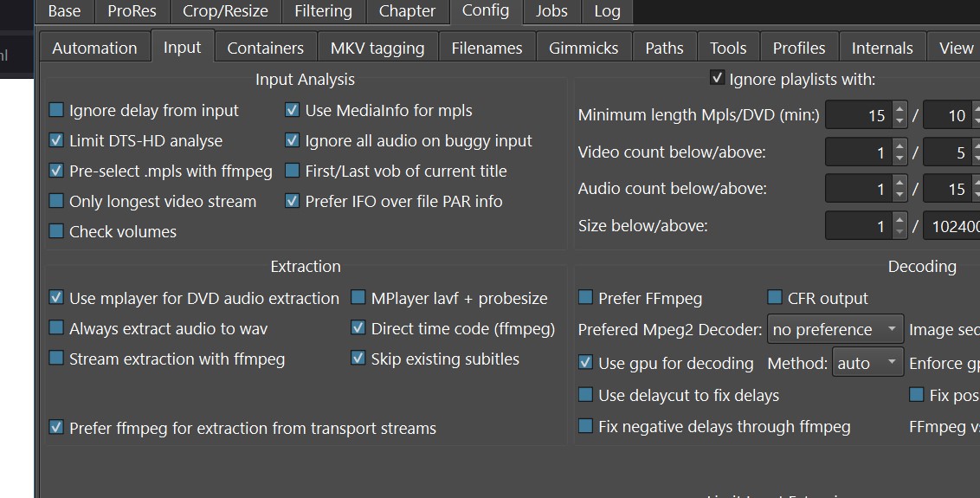Enable the Ignore delay from input checkbox
Image resolution: width=980 pixels, height=498 pixels.
(x=57, y=110)
